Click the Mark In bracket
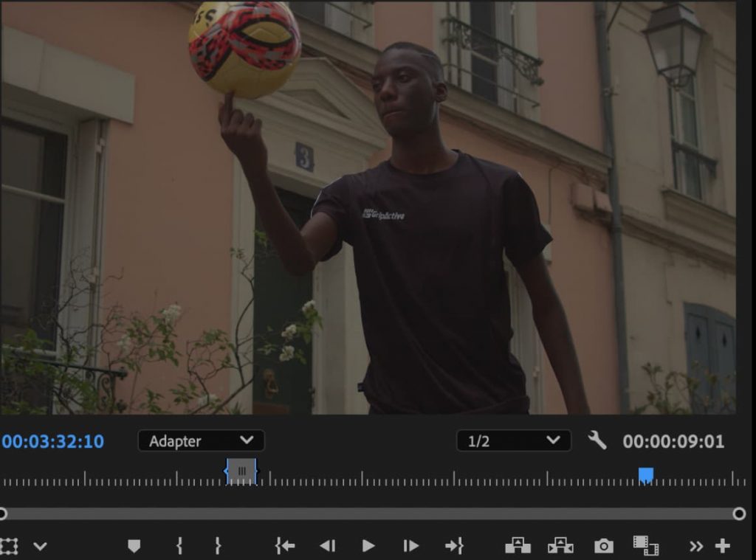The height and width of the screenshot is (560, 756). coord(179,546)
